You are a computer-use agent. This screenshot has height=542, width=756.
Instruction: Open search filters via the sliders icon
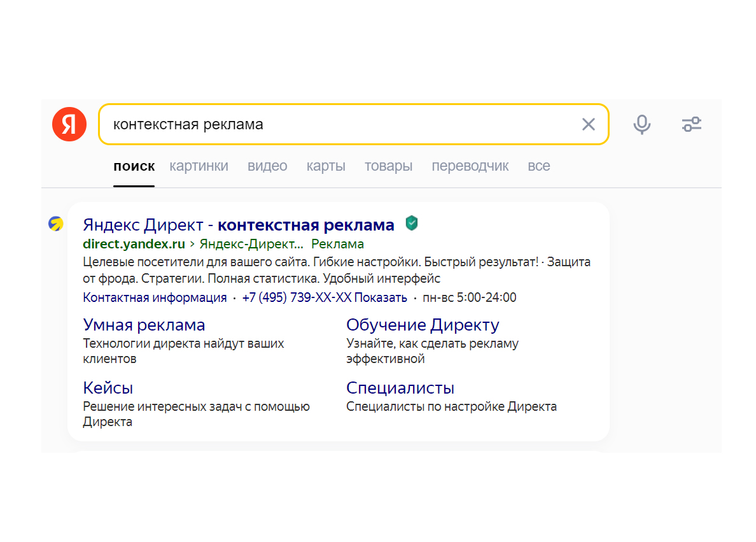click(692, 124)
